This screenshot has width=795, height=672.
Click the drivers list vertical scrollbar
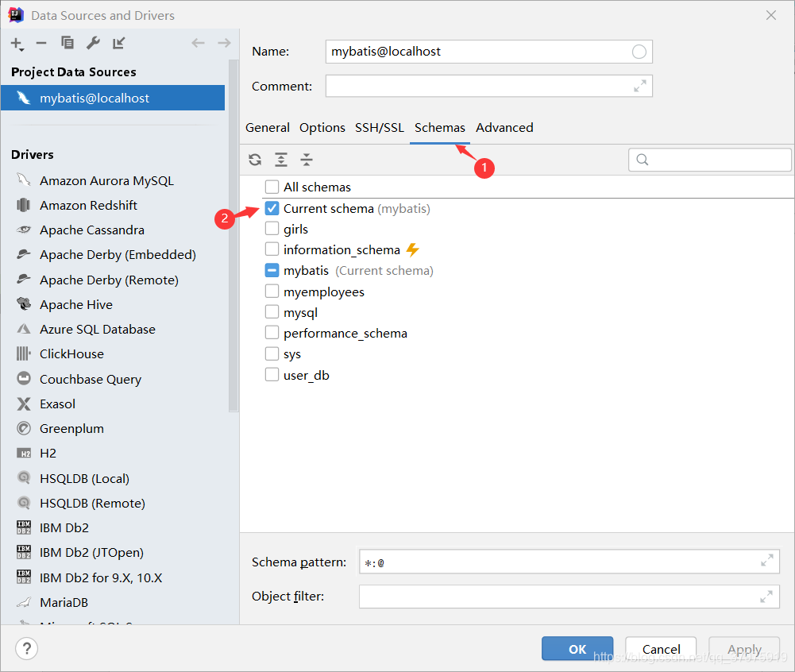pos(233,236)
